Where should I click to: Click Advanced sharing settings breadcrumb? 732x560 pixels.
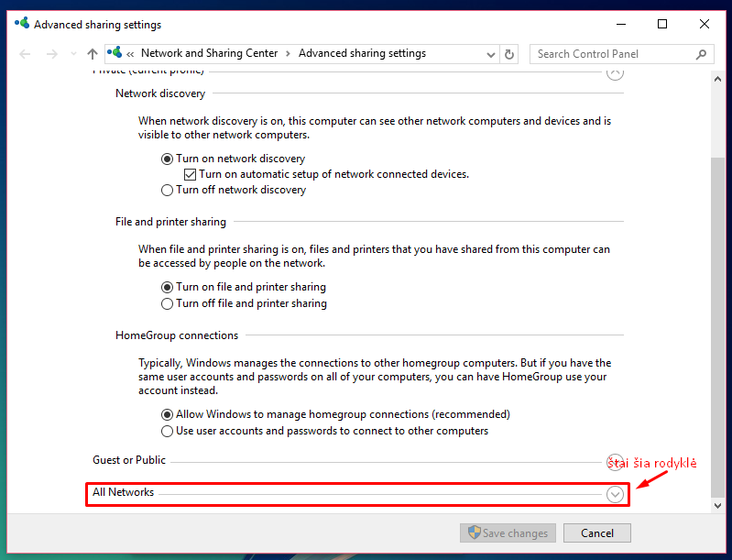362,53
